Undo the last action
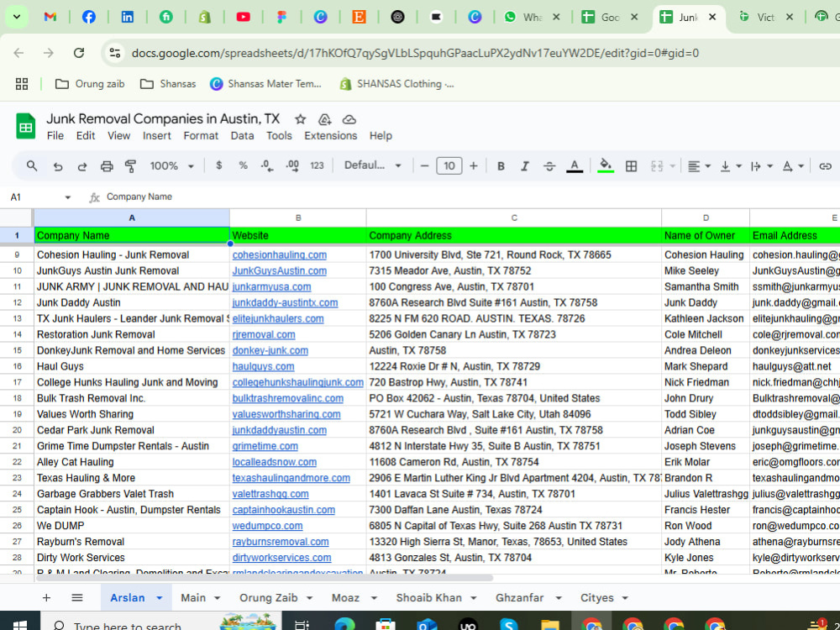The image size is (840, 630). pyautogui.click(x=58, y=166)
